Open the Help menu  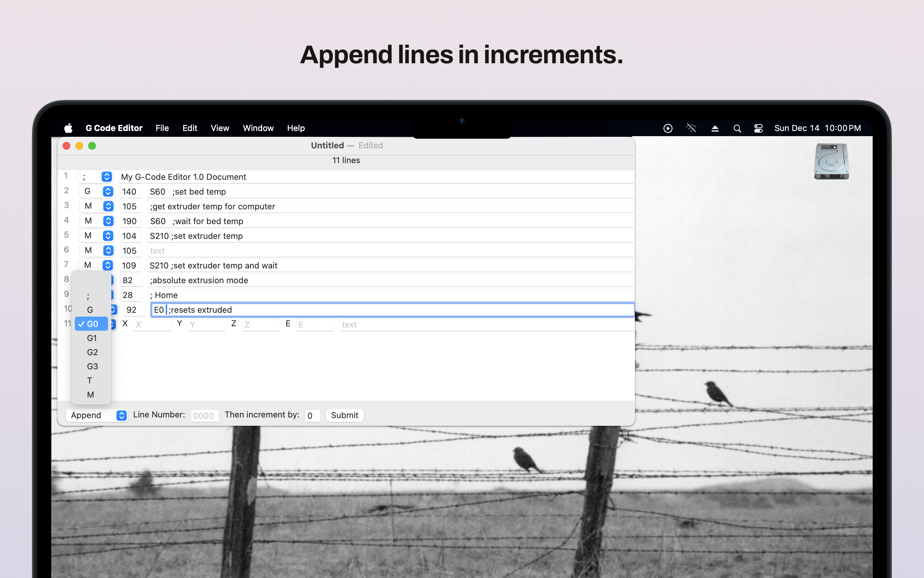(296, 128)
